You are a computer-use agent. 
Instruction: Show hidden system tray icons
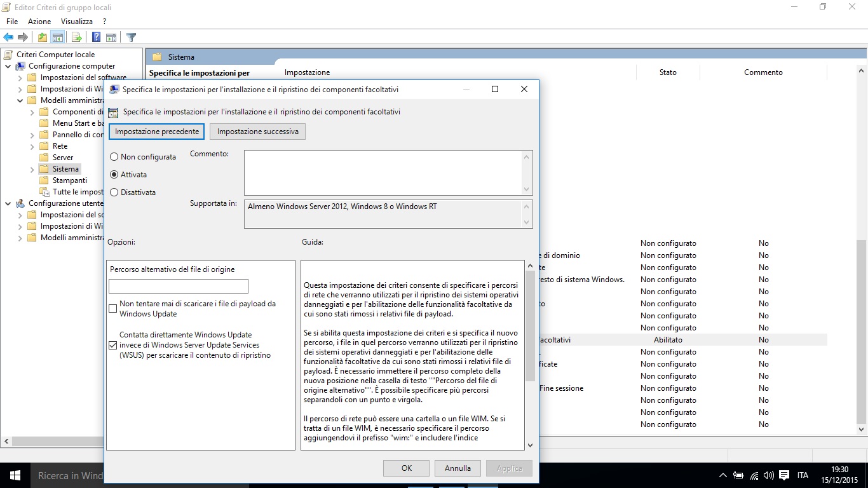click(x=722, y=475)
